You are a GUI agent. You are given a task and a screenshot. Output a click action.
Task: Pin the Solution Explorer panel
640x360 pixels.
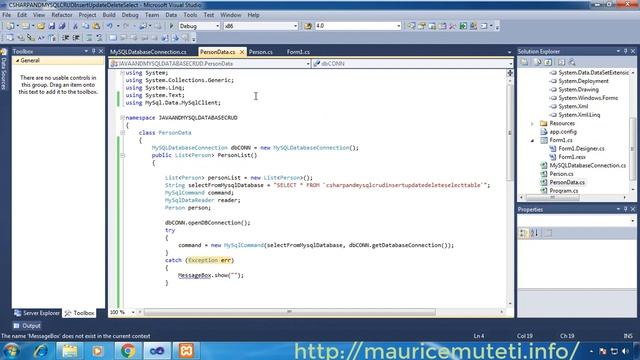tap(625, 51)
